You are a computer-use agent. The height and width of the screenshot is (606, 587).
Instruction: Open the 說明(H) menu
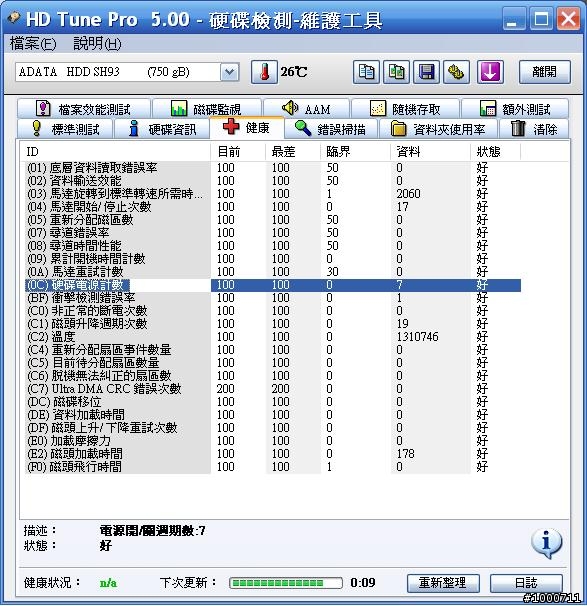[97, 44]
